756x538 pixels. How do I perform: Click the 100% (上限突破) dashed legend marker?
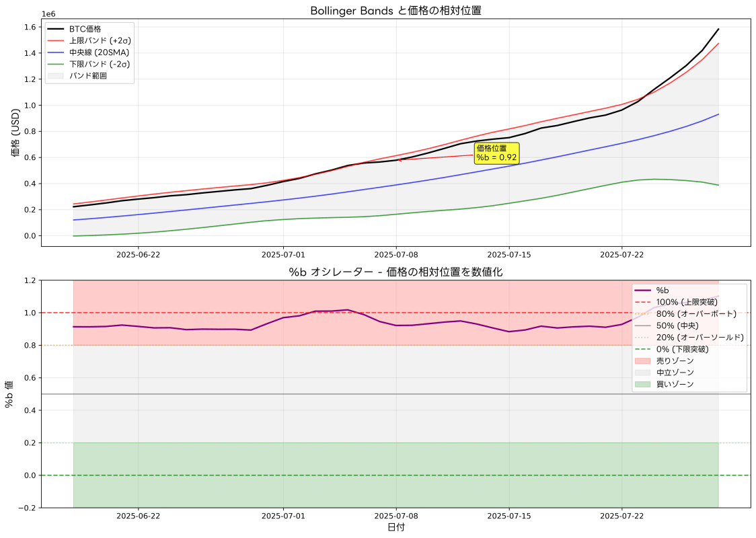pos(643,302)
